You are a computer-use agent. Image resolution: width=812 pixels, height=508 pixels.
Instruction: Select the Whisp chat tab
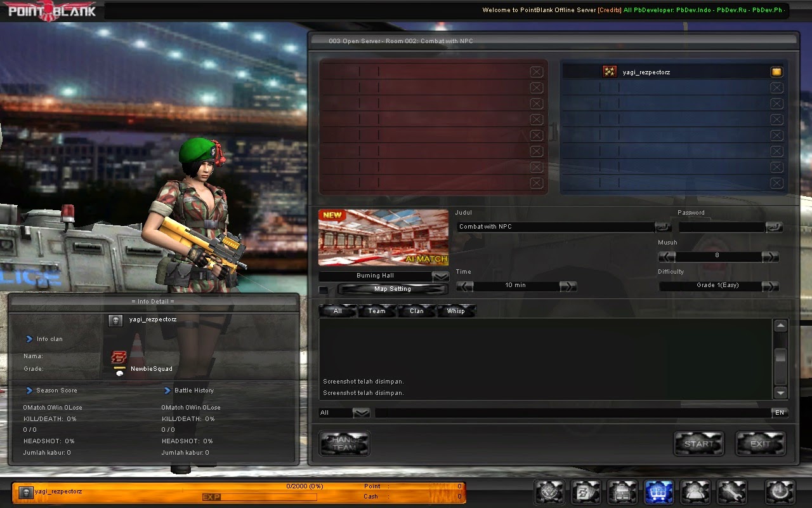[x=456, y=311]
